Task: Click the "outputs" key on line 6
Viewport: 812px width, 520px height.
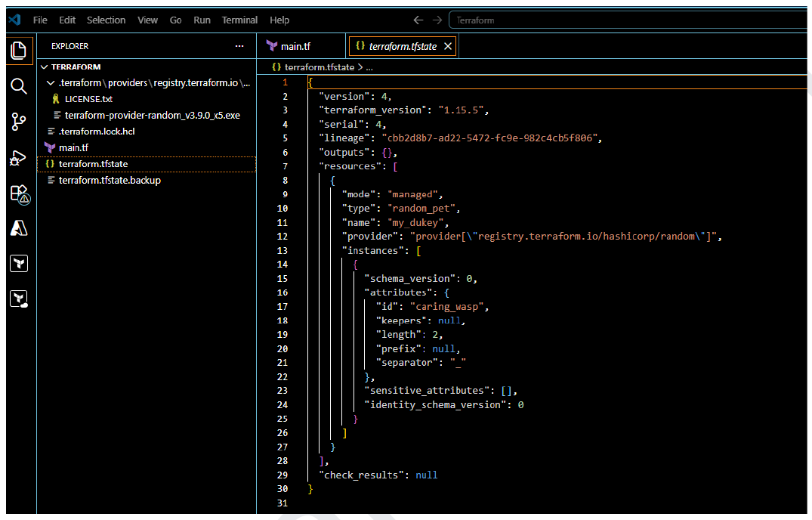Action: click(x=344, y=152)
